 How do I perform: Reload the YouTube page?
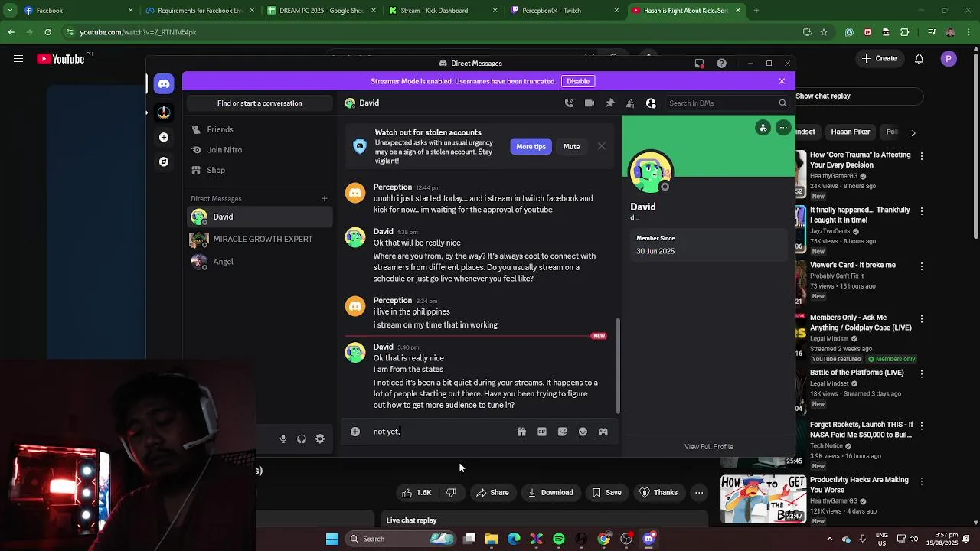47,32
